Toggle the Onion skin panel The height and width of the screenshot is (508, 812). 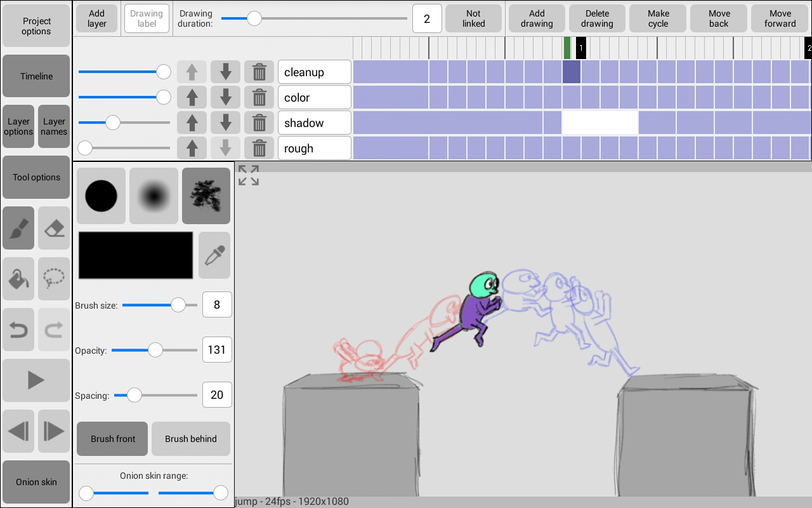(36, 482)
